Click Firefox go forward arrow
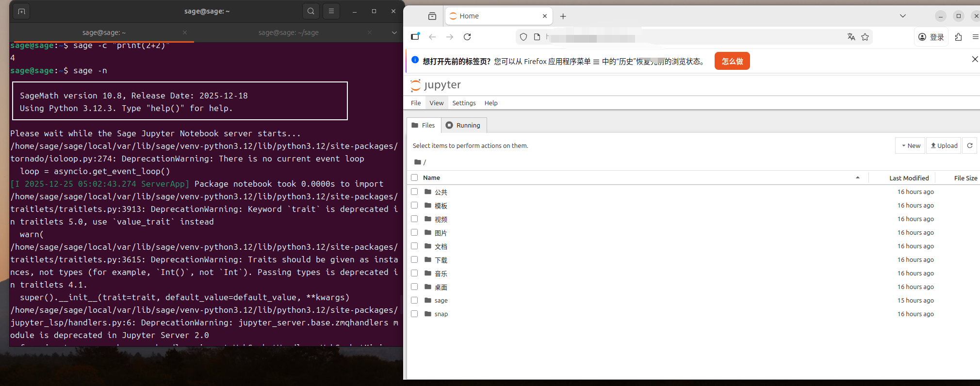This screenshot has width=980, height=386. point(450,37)
